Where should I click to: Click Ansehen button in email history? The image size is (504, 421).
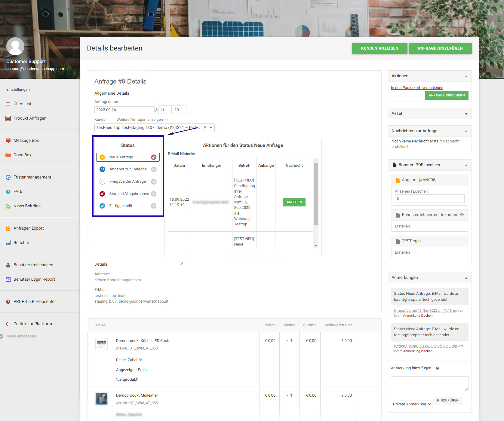(x=294, y=202)
